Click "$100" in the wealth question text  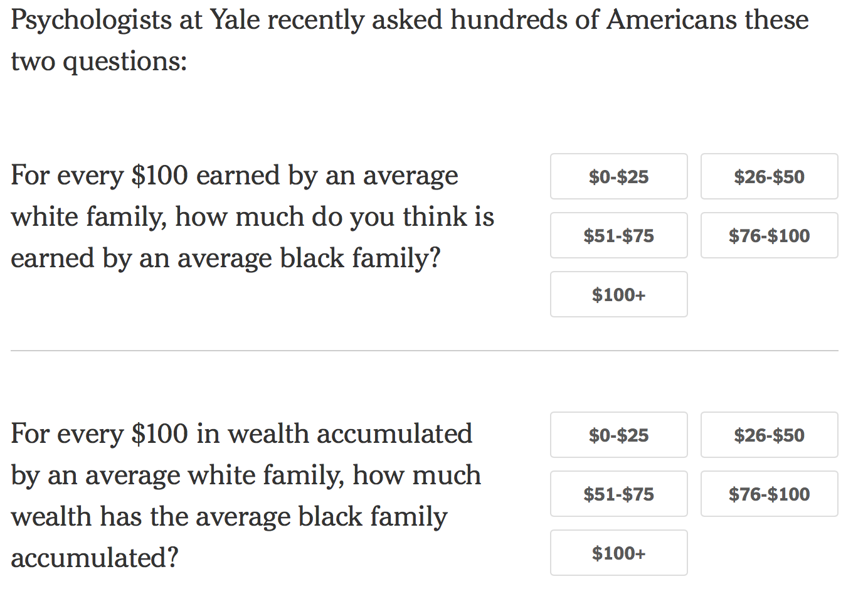(159, 434)
